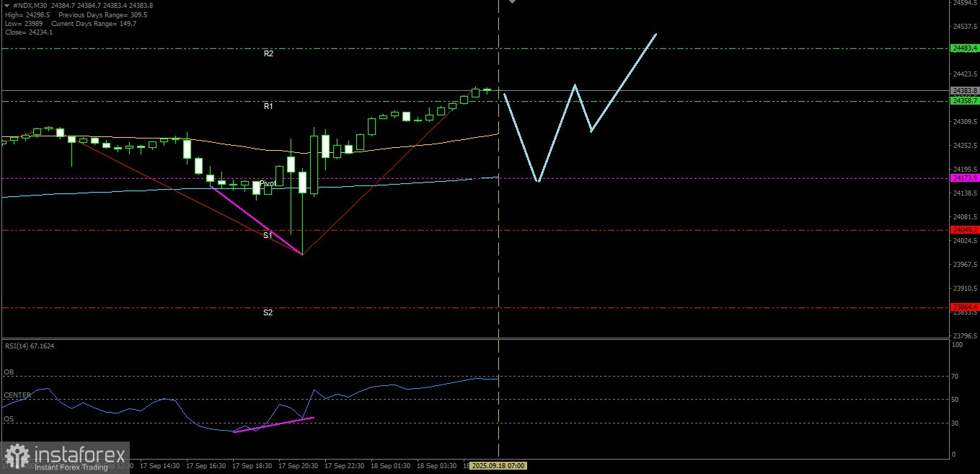Click the 18 Sep 03:30 time axis label
The height and width of the screenshot is (474, 980).
(436, 466)
